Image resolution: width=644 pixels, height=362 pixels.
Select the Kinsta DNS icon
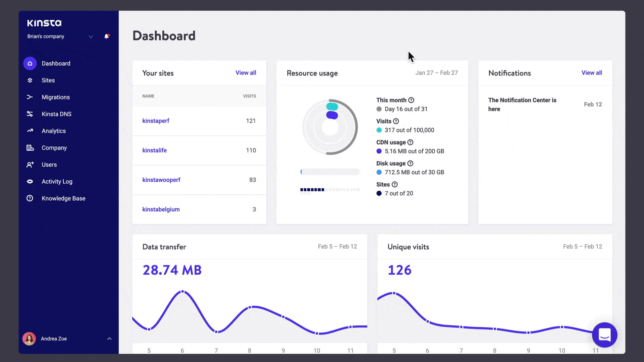30,114
